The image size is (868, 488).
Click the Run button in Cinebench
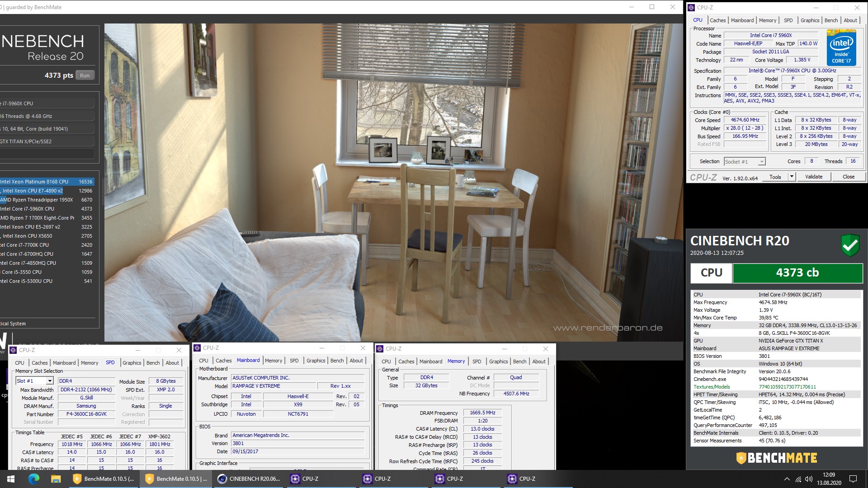tap(85, 75)
